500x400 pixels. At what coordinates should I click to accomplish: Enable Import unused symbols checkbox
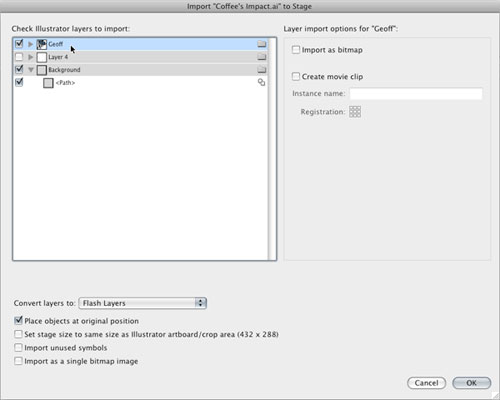(18, 348)
